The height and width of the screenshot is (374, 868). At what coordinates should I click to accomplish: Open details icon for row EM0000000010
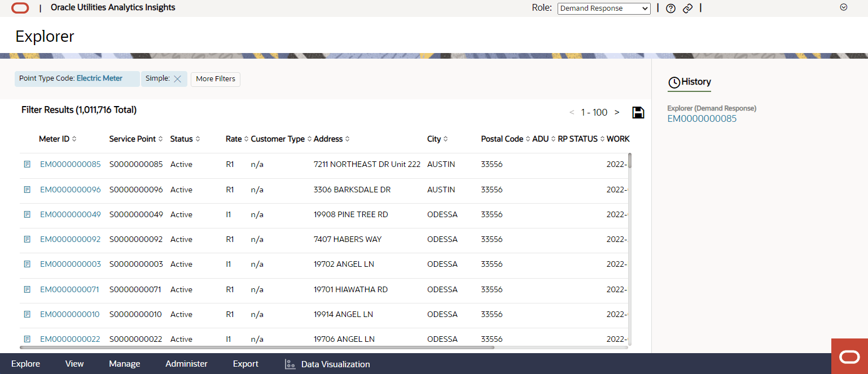(x=27, y=314)
